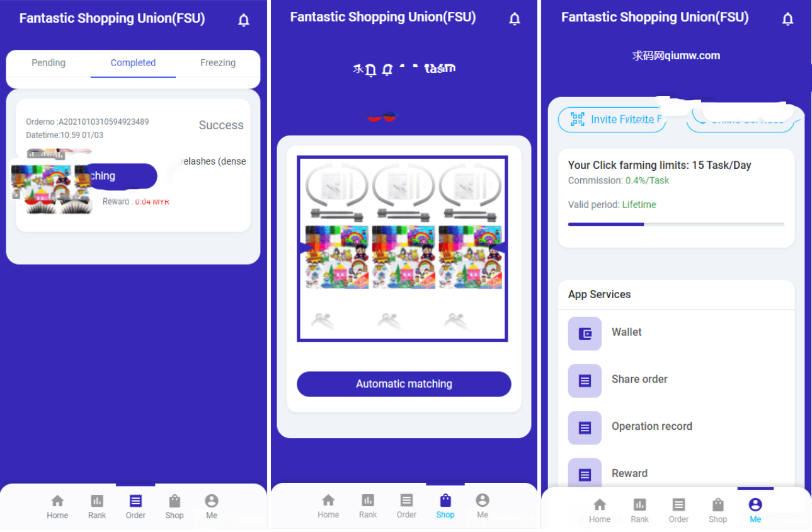
Task: Open Me in the Order screen navigation
Action: point(212,507)
